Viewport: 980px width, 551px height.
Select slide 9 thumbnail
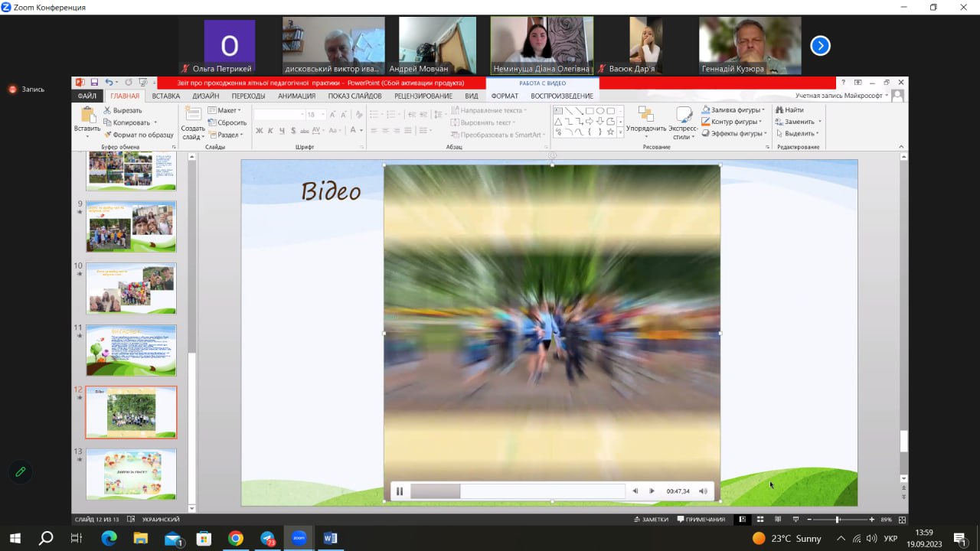click(x=131, y=227)
